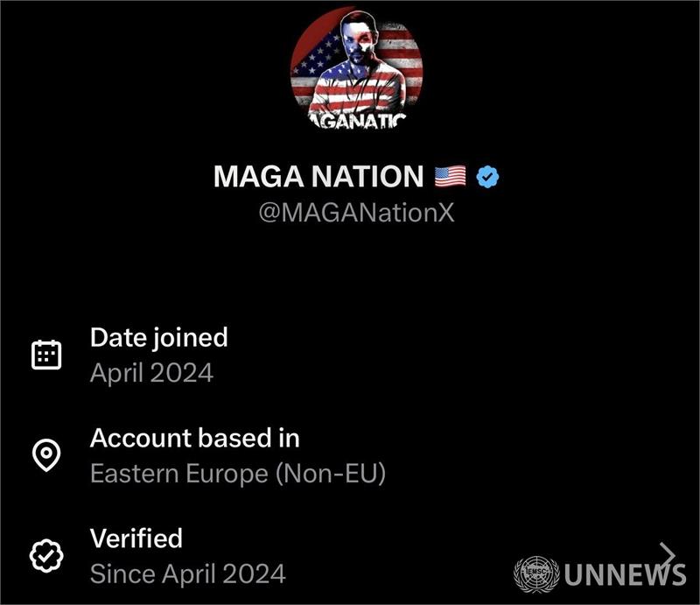This screenshot has width=700, height=605.
Task: Click the MAGA NATION profile avatar
Action: click(x=356, y=68)
